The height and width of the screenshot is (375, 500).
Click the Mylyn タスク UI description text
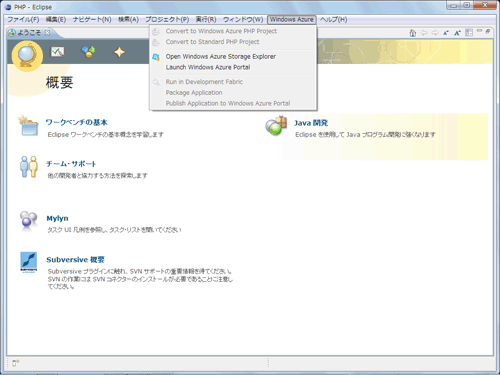(x=114, y=230)
